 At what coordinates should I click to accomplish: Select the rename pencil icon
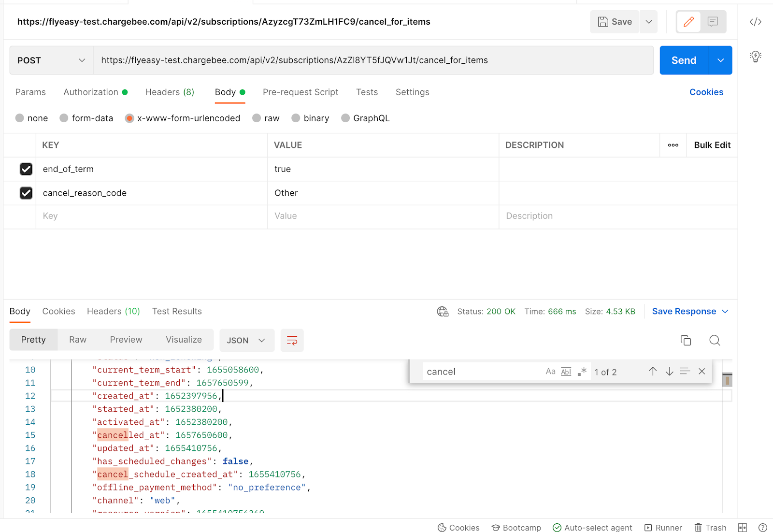[x=688, y=21]
